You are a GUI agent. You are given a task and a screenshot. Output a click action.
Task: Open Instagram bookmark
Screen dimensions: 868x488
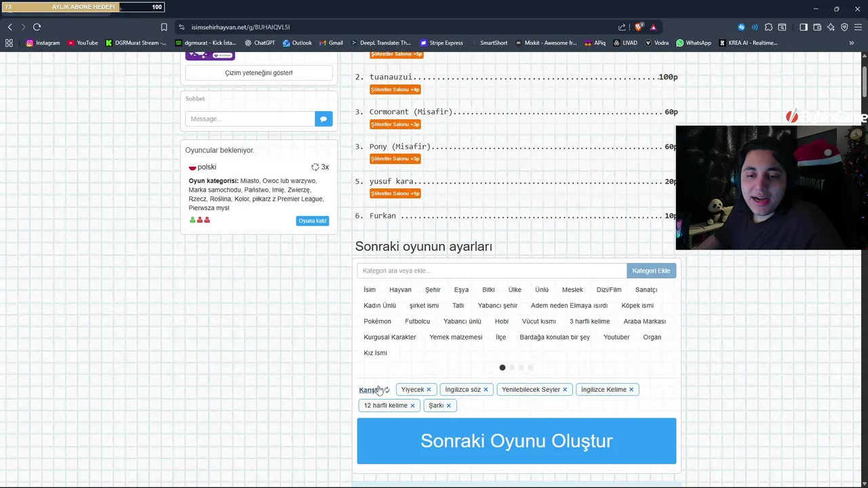tap(43, 43)
